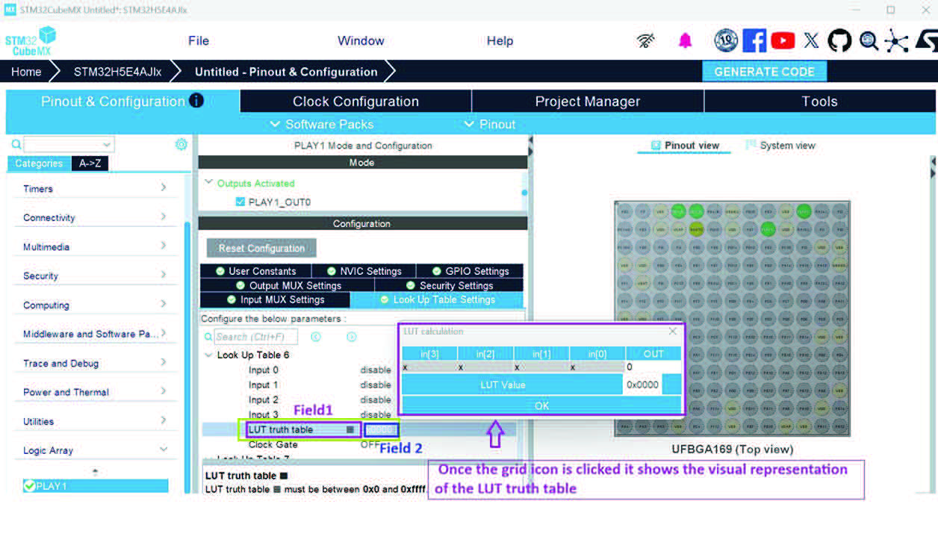This screenshot has height=560, width=938.
Task: Open the category search dropdown
Action: (107, 145)
